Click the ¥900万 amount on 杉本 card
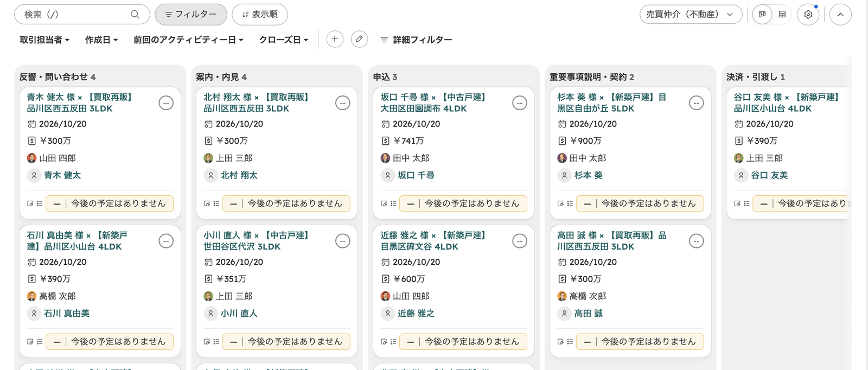 (x=586, y=141)
